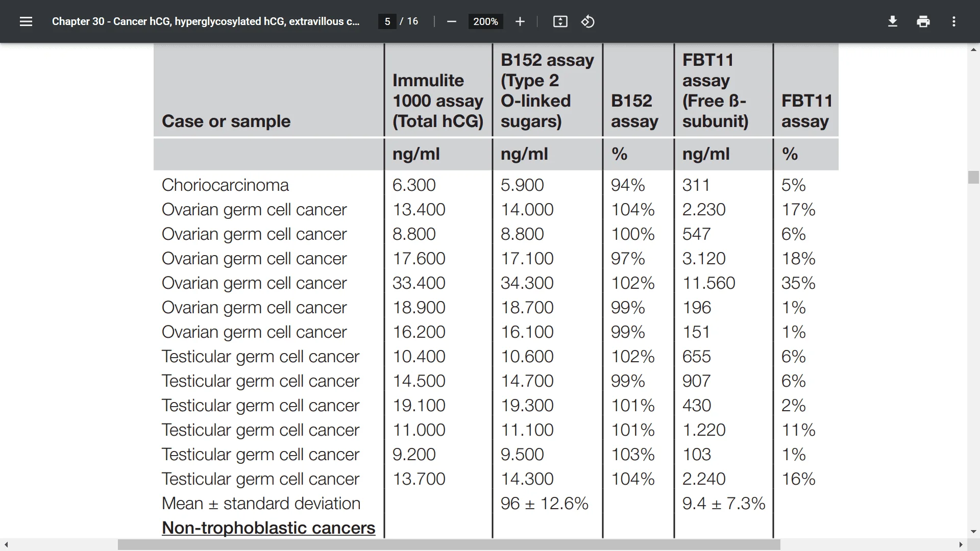Viewport: 980px width, 551px height.
Task: Click the scroll right arrow
Action: 961,545
